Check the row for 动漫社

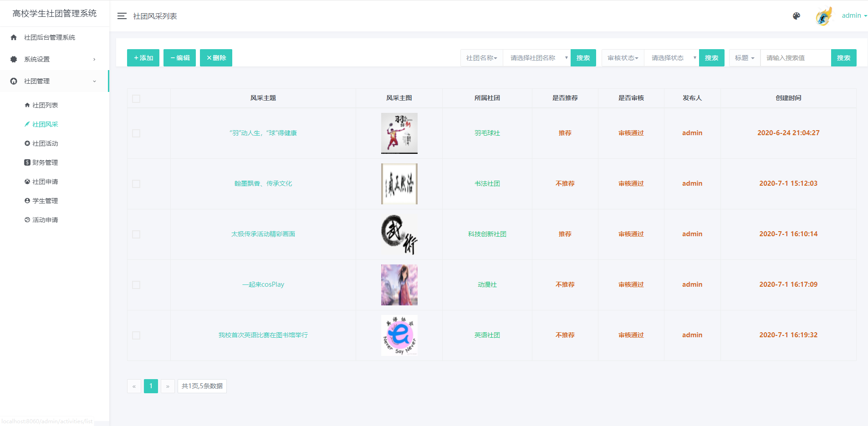click(x=136, y=285)
